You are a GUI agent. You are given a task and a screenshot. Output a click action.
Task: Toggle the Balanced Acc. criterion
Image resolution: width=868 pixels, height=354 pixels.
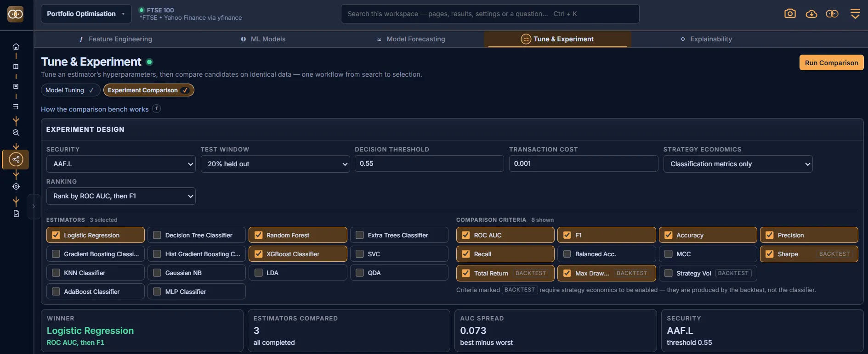pos(567,254)
